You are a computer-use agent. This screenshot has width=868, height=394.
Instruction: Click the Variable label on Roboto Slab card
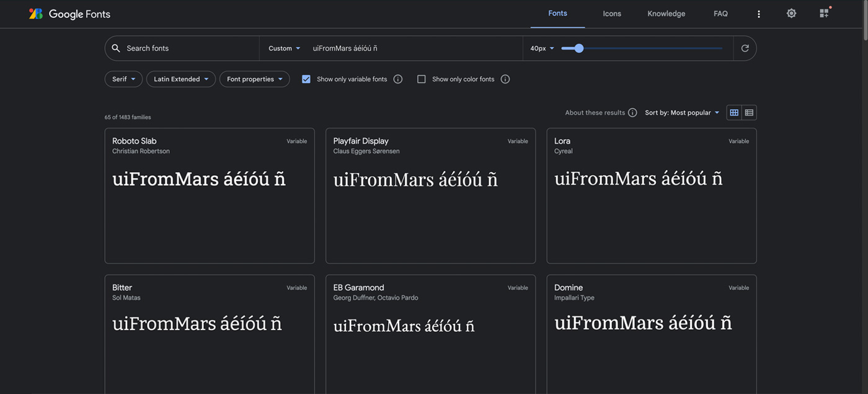click(296, 141)
